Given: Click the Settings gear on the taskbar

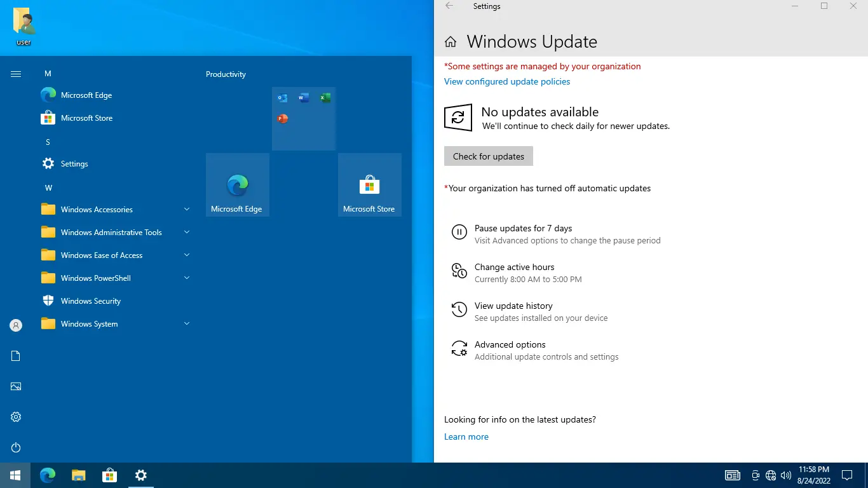Looking at the screenshot, I should pyautogui.click(x=141, y=475).
